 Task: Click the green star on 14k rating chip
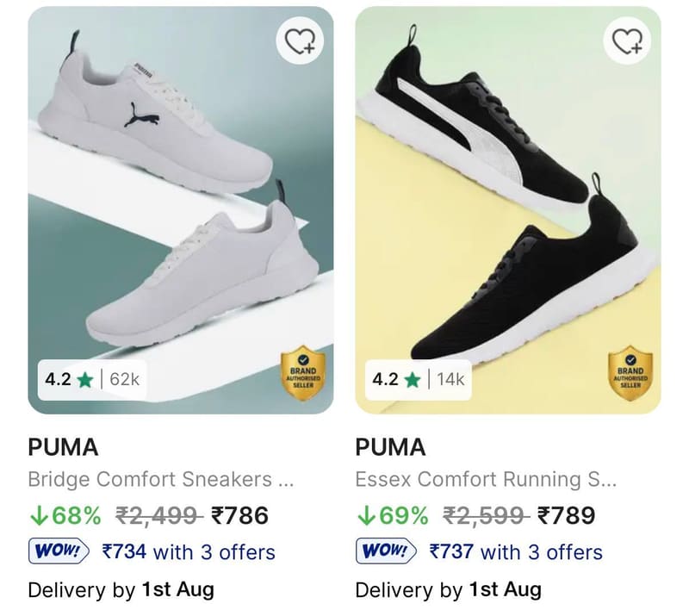tap(413, 379)
